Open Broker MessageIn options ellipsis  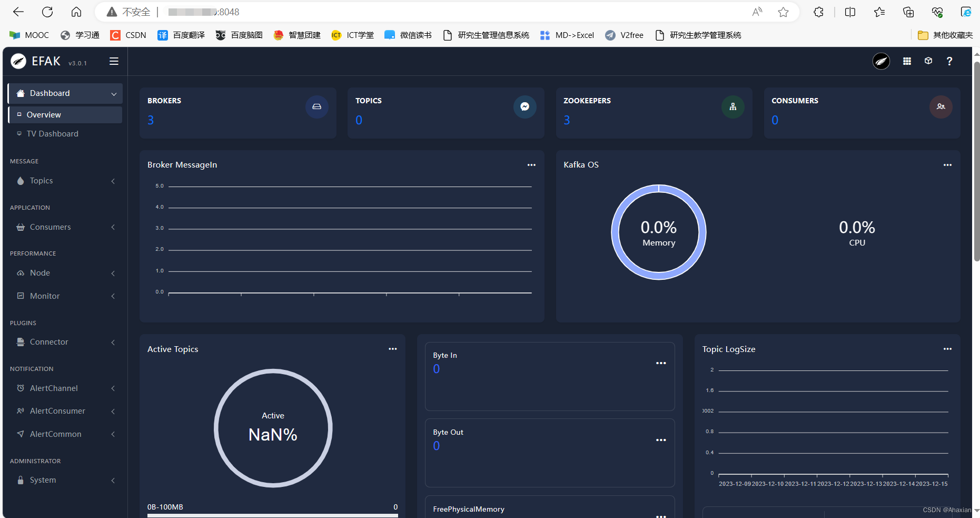[x=531, y=165]
